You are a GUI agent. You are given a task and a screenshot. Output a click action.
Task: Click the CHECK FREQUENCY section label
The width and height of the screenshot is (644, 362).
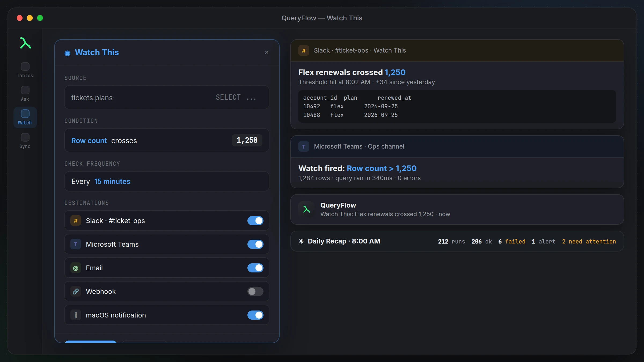(x=92, y=164)
